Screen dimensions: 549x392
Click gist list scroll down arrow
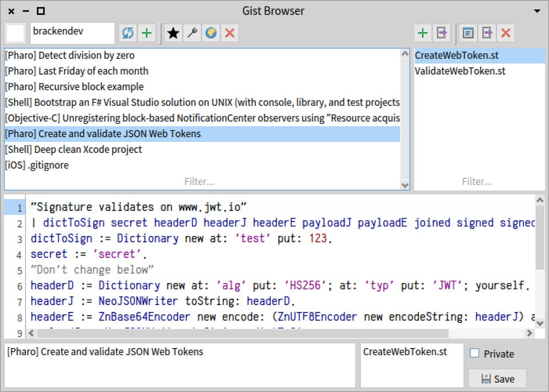coord(405,185)
